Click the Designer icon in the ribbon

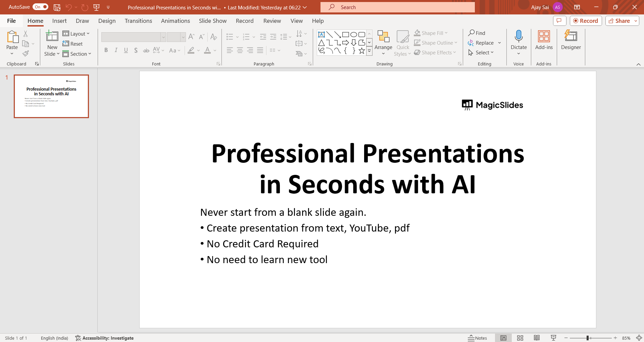tap(571, 36)
